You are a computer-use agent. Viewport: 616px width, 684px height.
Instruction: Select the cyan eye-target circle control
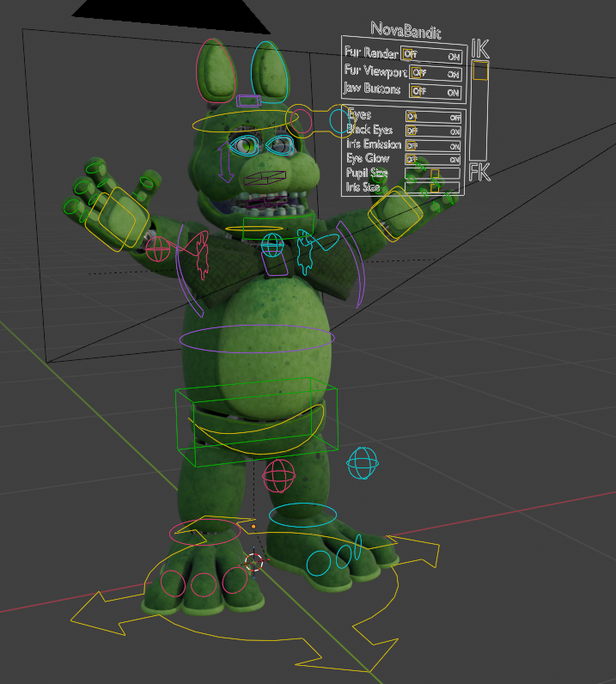tap(340, 121)
